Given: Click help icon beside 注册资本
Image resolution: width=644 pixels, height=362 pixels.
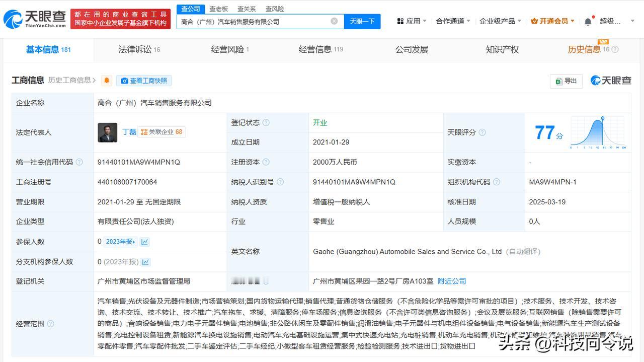Looking at the screenshot, I should 266,162.
